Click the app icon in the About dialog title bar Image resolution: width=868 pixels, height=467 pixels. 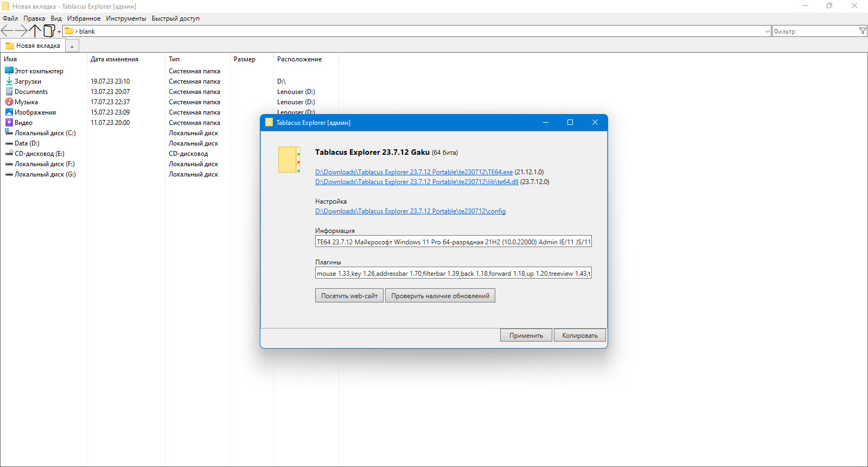click(x=269, y=122)
